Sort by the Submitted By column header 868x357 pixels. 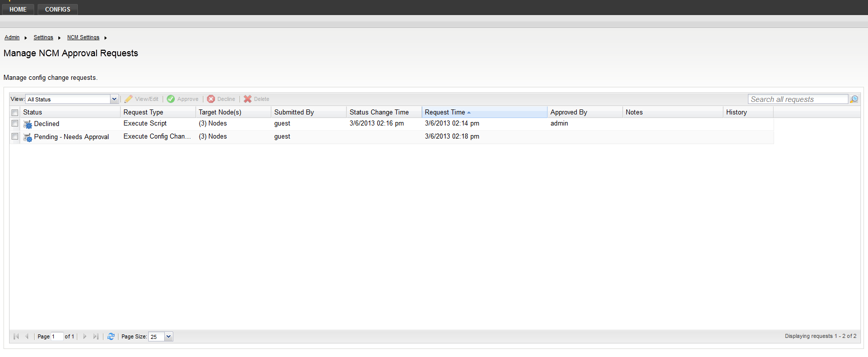coord(309,112)
